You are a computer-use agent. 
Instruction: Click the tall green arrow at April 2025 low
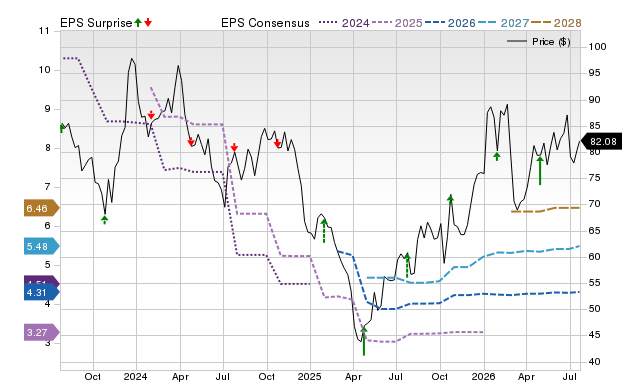pos(364,341)
